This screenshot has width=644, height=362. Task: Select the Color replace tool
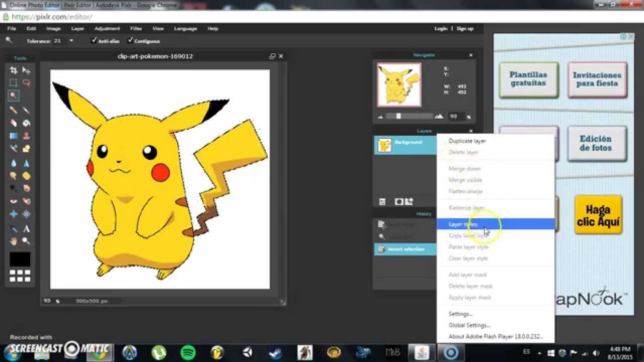(14, 149)
